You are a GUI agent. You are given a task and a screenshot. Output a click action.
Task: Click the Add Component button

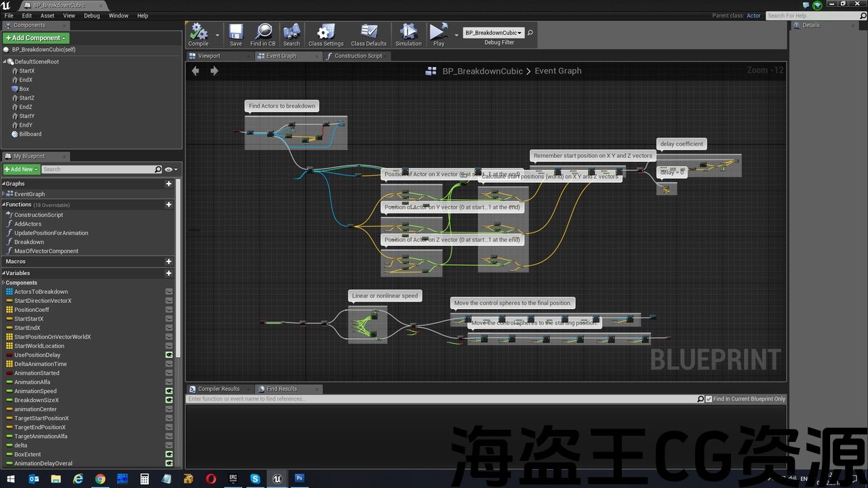tap(36, 38)
